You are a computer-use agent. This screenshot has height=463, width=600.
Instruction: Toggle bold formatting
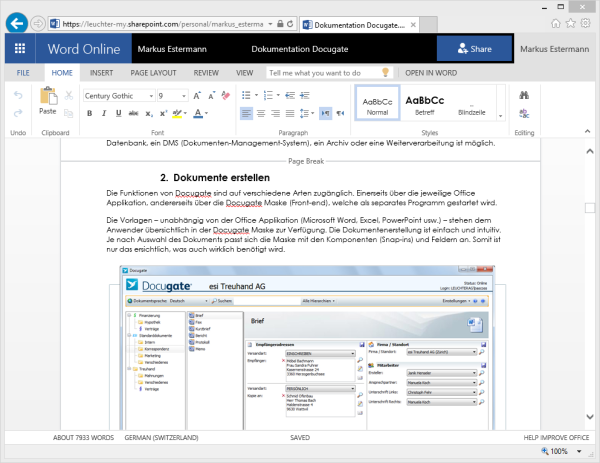90,113
